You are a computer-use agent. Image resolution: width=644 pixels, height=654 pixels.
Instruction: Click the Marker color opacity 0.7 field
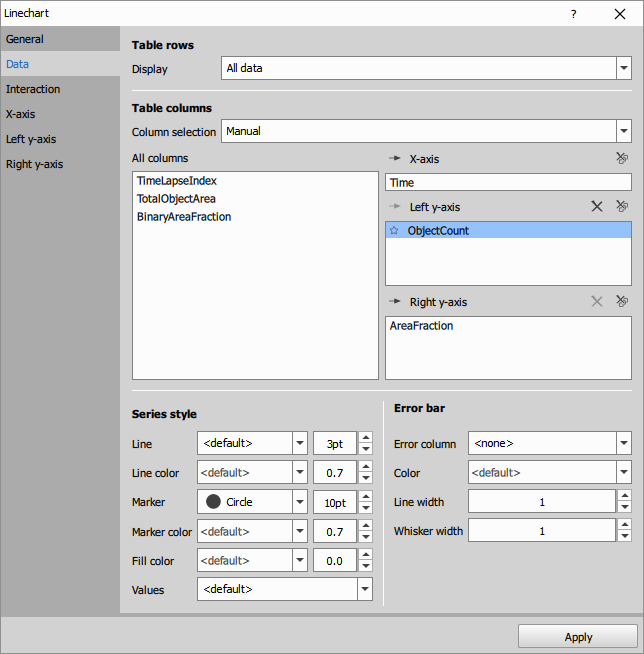[335, 531]
